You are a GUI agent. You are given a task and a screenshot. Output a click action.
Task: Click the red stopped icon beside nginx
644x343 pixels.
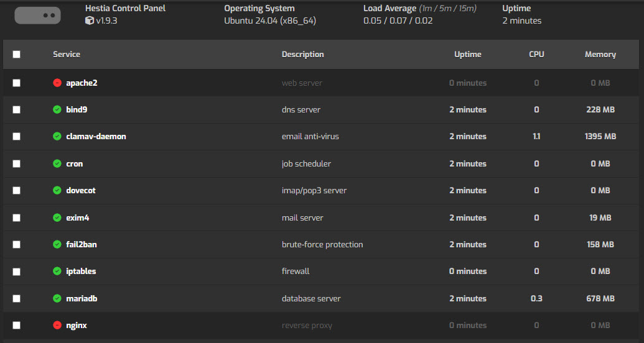[57, 326]
